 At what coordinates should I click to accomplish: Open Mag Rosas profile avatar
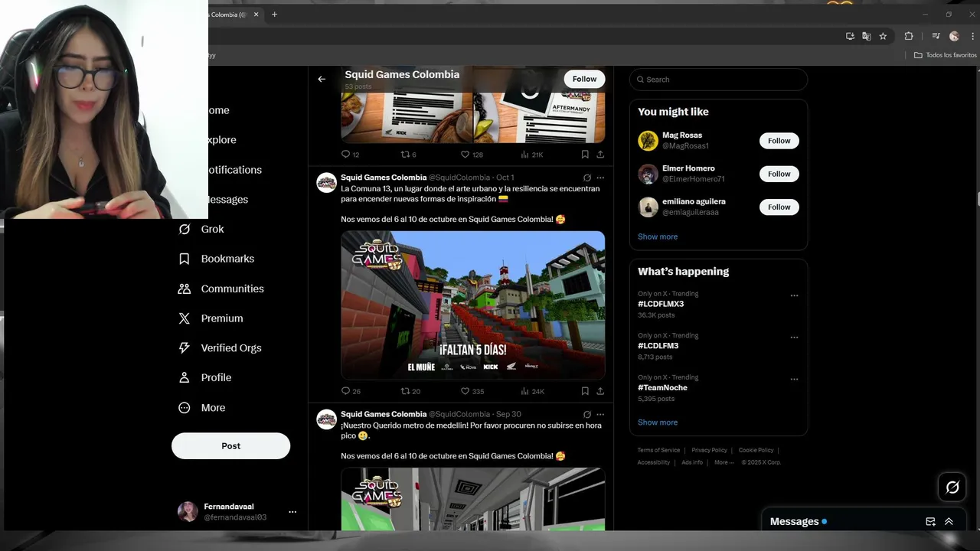(648, 141)
